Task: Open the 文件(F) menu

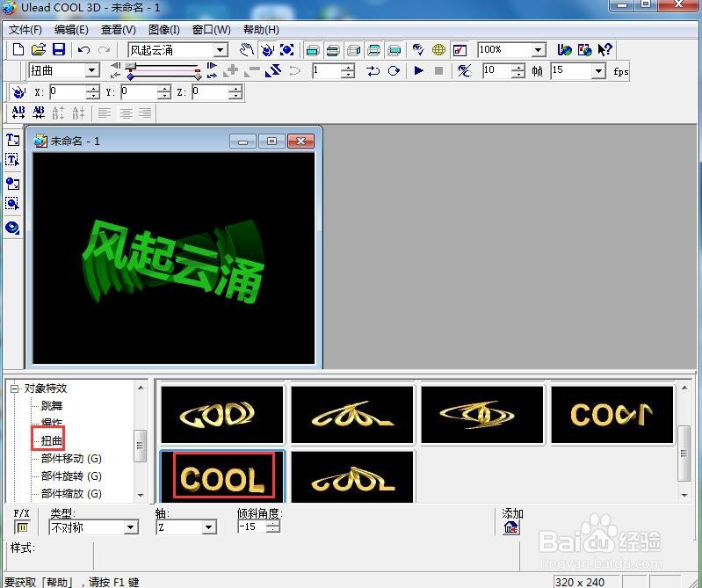Action: 25,30
